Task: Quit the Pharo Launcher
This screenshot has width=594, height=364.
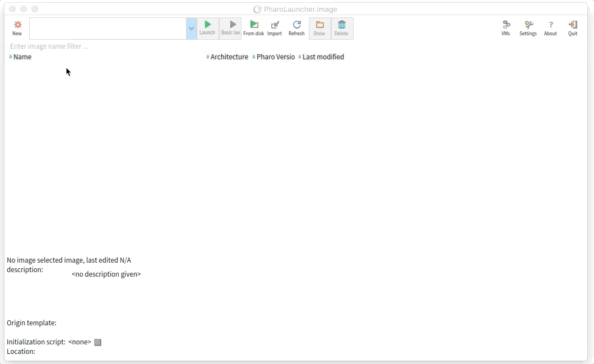Action: pos(573,29)
